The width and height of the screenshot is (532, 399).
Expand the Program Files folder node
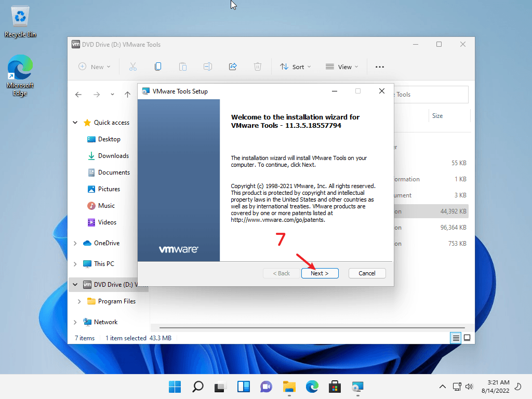pyautogui.click(x=79, y=301)
